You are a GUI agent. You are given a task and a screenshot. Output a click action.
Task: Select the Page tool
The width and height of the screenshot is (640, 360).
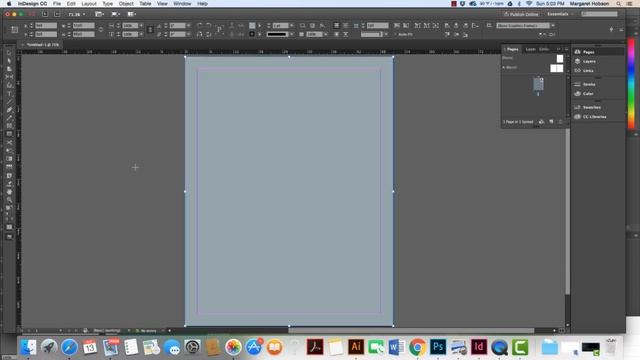coord(9,69)
